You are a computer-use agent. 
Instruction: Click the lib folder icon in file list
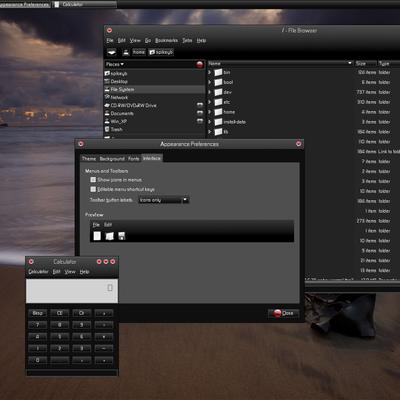(x=218, y=132)
